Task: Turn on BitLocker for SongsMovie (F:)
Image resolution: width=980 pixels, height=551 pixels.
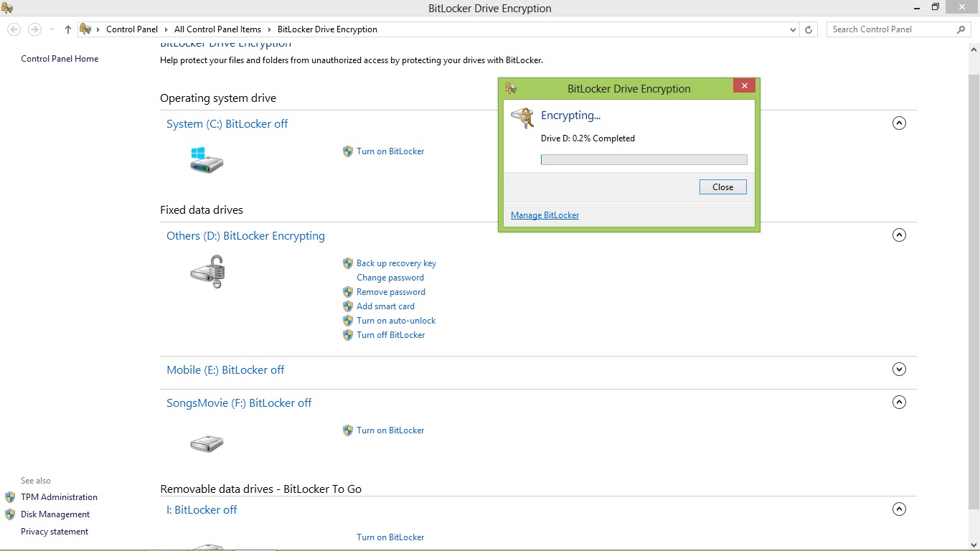Action: (390, 430)
